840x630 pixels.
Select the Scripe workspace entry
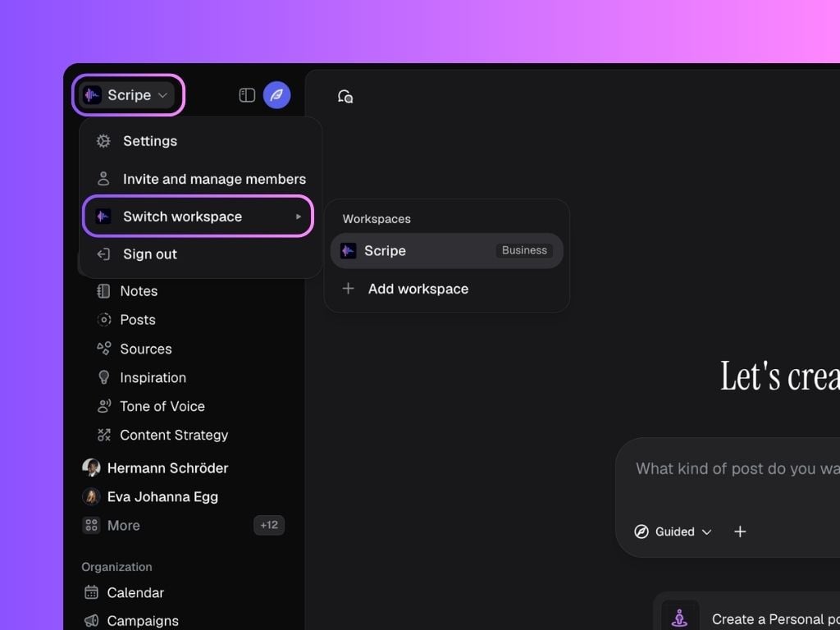coord(447,251)
